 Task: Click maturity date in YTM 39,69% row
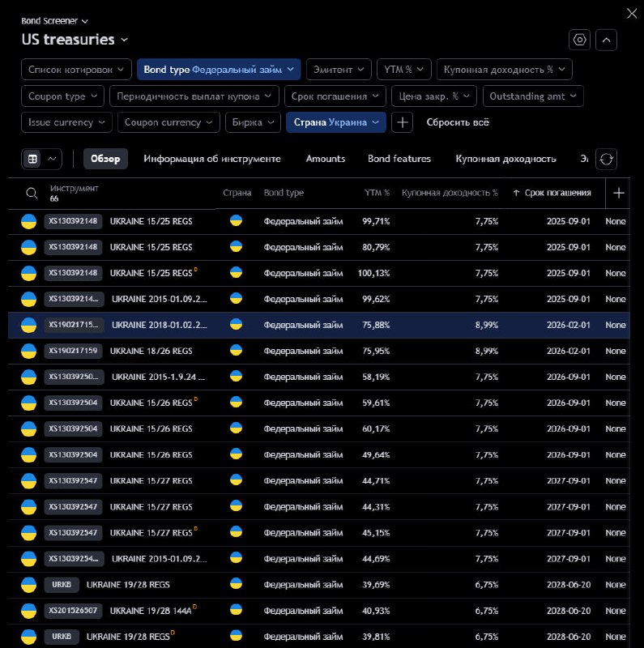569,585
